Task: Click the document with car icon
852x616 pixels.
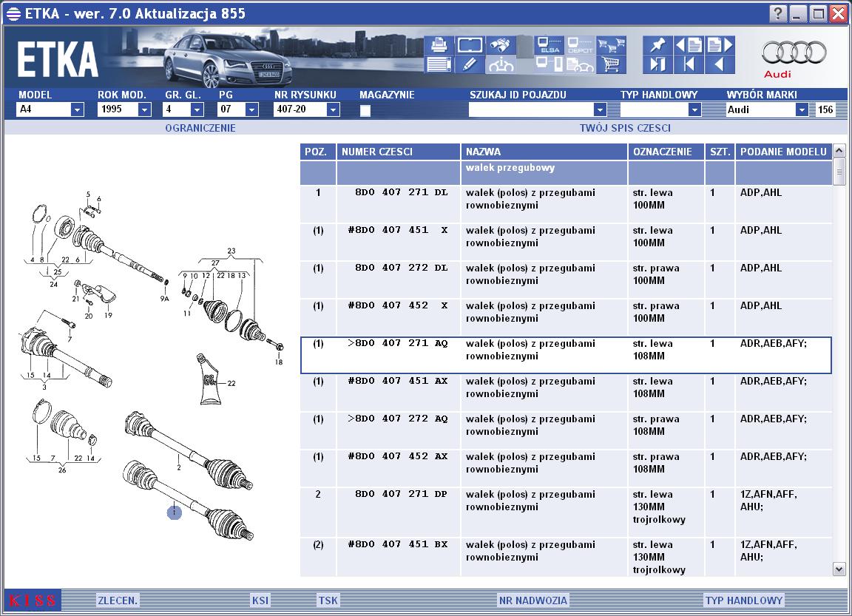Action: [x=580, y=64]
